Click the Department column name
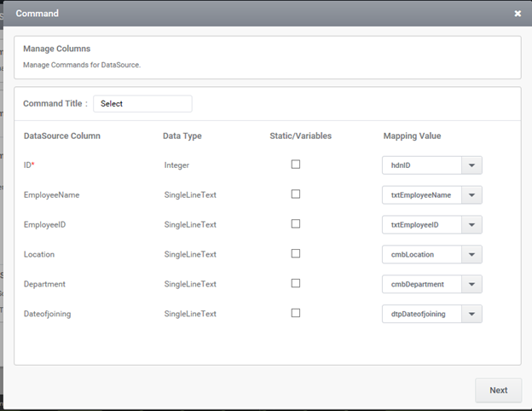 44,284
